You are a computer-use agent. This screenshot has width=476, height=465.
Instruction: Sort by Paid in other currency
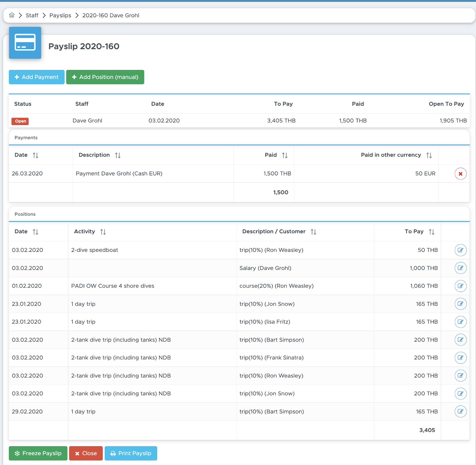[429, 155]
